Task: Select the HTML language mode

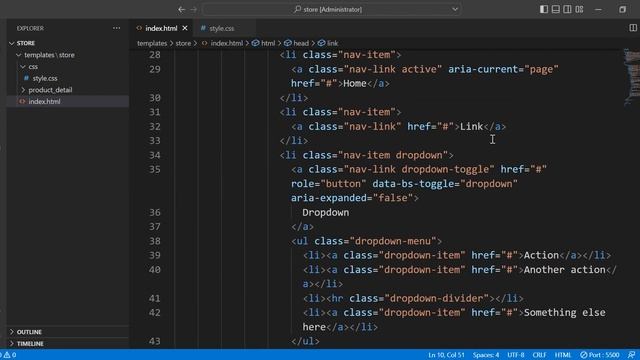Action: (563, 355)
